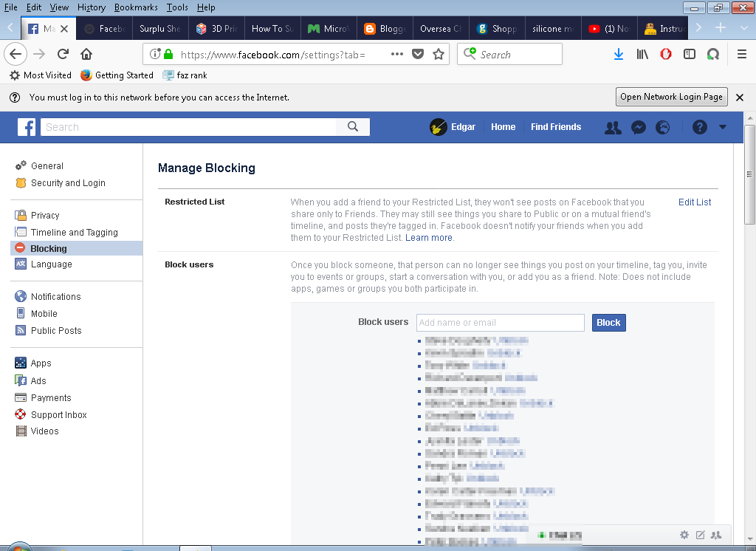Image resolution: width=756 pixels, height=551 pixels.
Task: Open Payments settings in sidebar
Action: tap(43, 397)
